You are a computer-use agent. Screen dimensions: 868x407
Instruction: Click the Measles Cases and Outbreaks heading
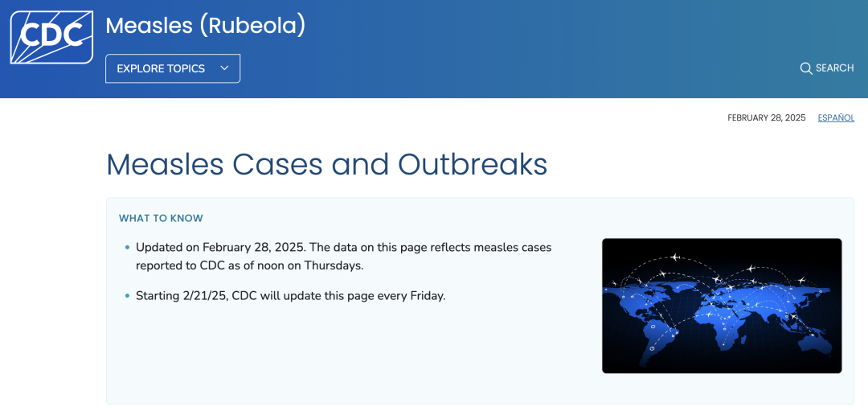tap(326, 164)
